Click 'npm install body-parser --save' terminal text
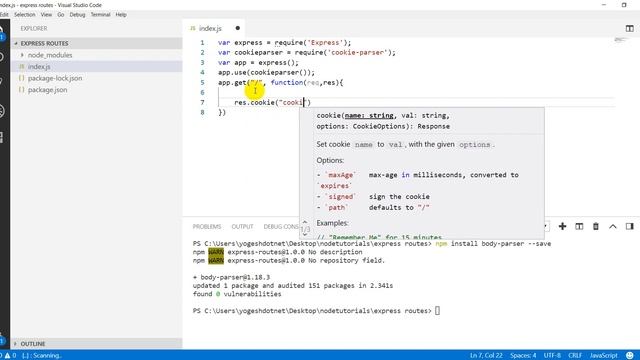The image size is (640, 360). 493,244
